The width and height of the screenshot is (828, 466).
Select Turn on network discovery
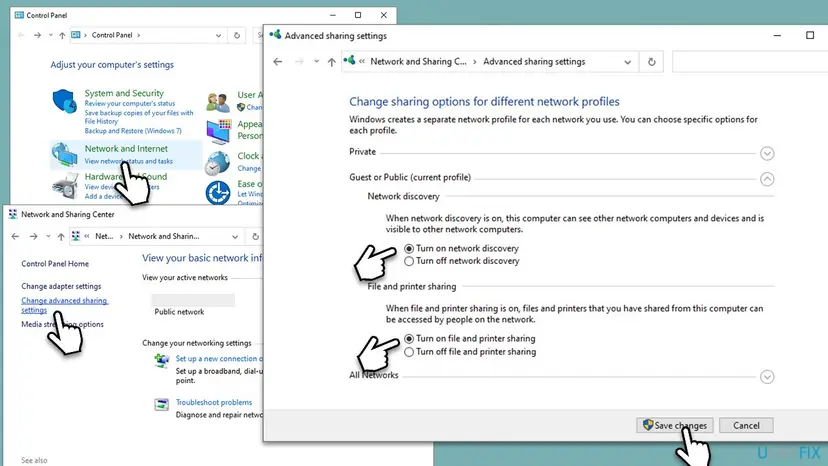click(x=409, y=248)
